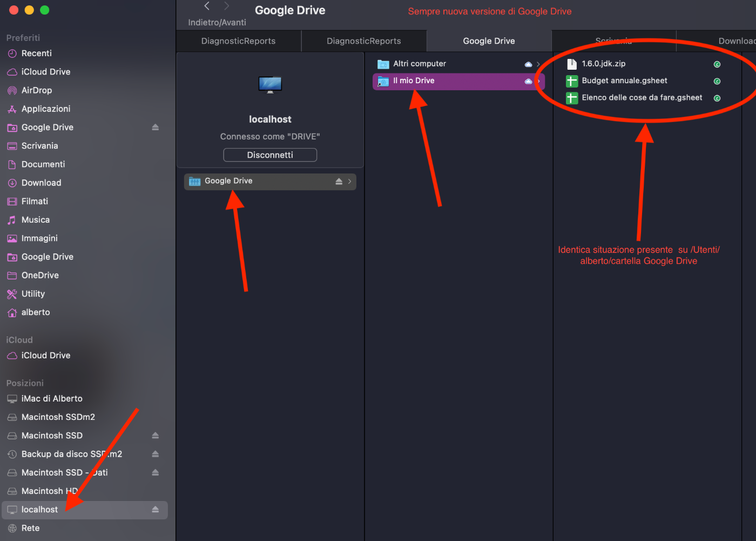Eject the Macintosh SSD - Dati volume
The width and height of the screenshot is (756, 541).
tap(156, 472)
